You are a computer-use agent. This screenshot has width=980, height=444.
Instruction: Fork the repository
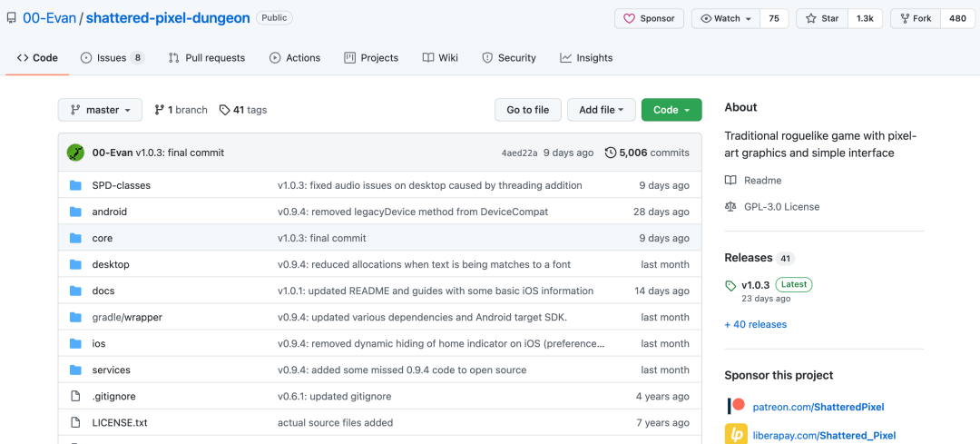click(x=916, y=18)
